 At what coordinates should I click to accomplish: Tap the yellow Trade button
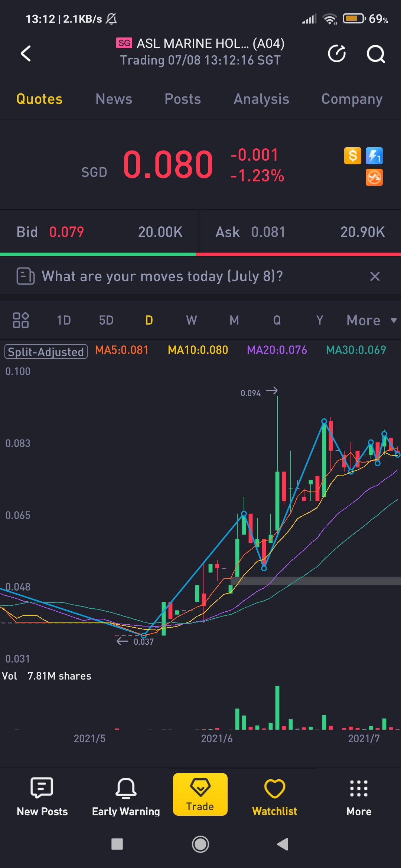[x=200, y=794]
